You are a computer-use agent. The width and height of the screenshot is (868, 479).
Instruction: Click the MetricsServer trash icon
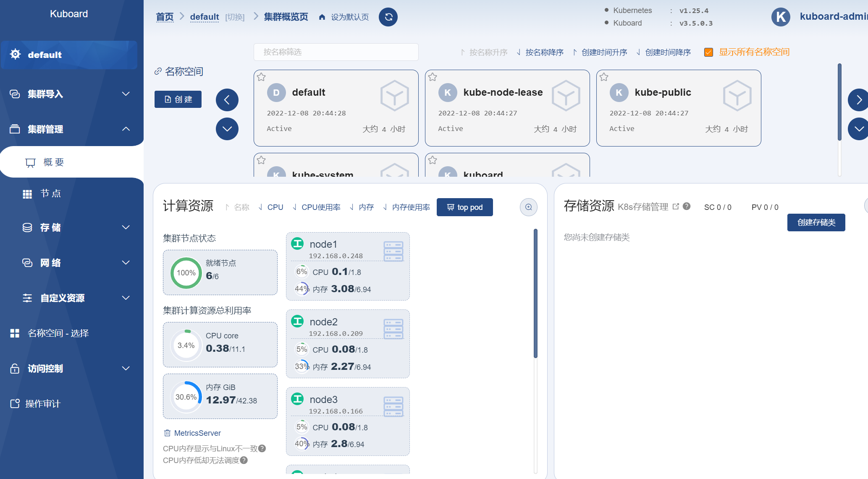[x=167, y=433]
